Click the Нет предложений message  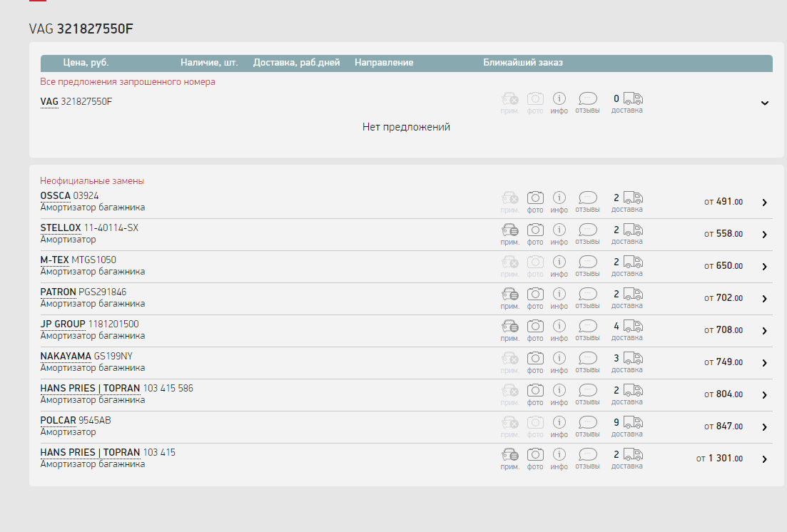[406, 127]
